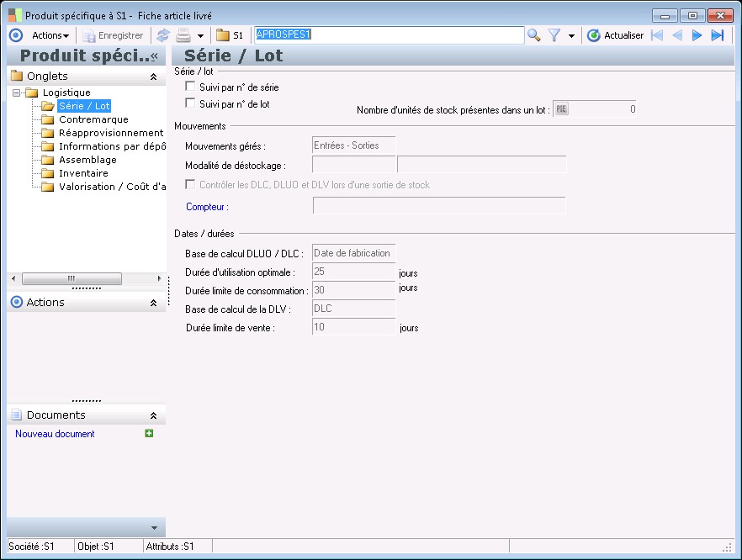
Task: Click the Compteur input field
Action: (x=439, y=205)
